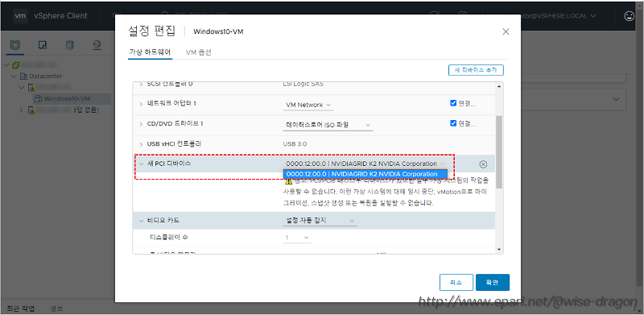Click Windows10-VM dialog title text

coord(218,31)
